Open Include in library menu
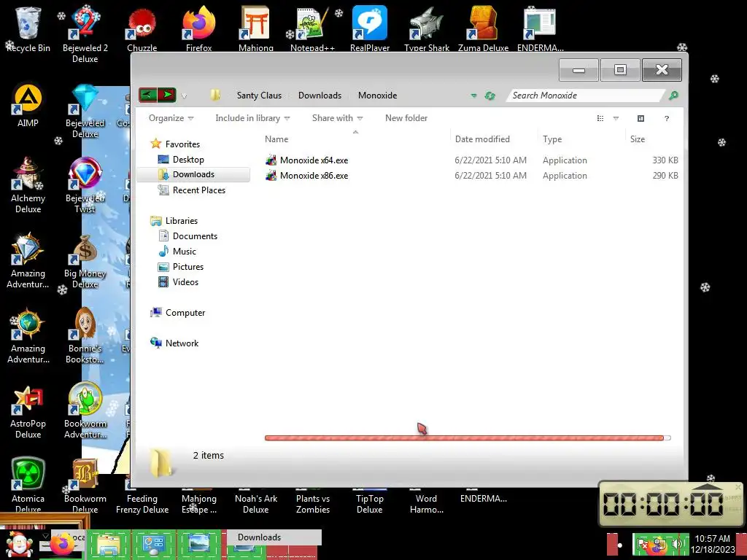The height and width of the screenshot is (560, 747). [252, 118]
